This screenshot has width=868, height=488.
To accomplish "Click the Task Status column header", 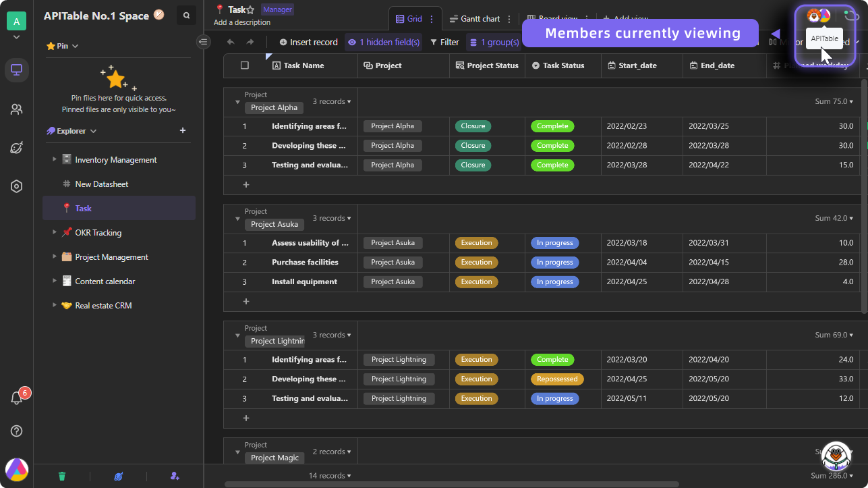I will [x=564, y=65].
